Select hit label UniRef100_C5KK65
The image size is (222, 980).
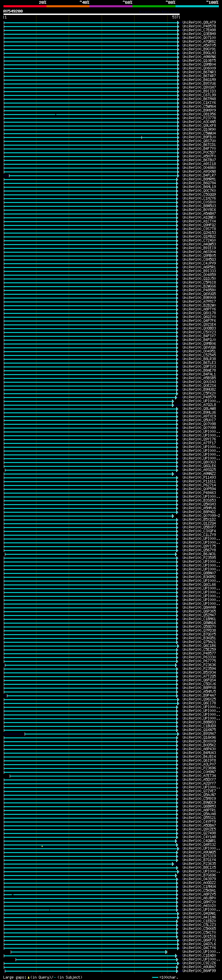coord(199,929)
